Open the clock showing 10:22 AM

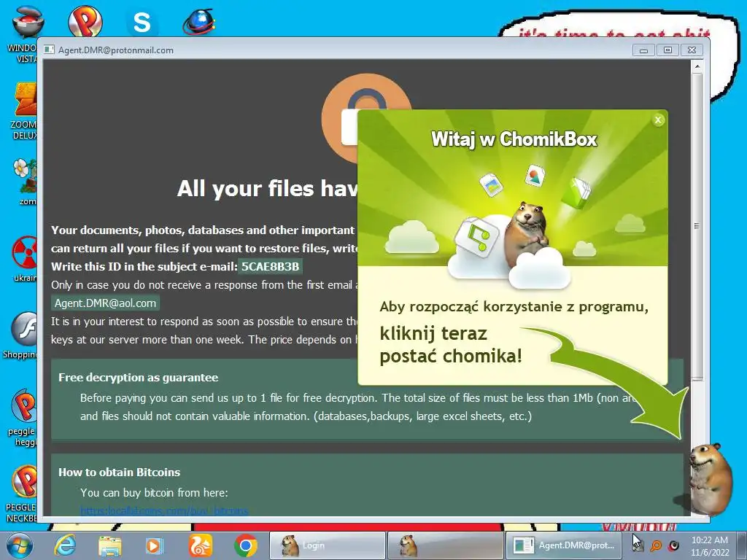710,545
